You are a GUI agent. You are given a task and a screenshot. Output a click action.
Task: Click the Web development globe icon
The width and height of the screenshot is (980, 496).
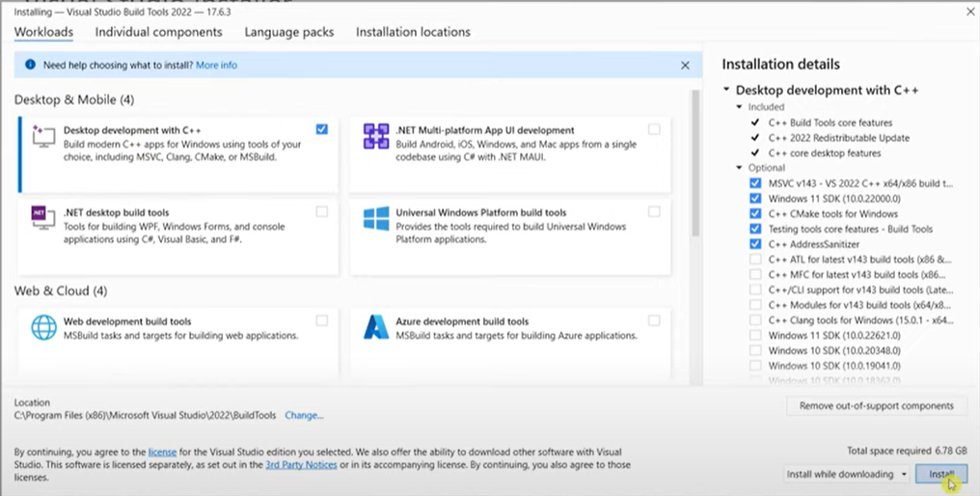pyautogui.click(x=43, y=327)
